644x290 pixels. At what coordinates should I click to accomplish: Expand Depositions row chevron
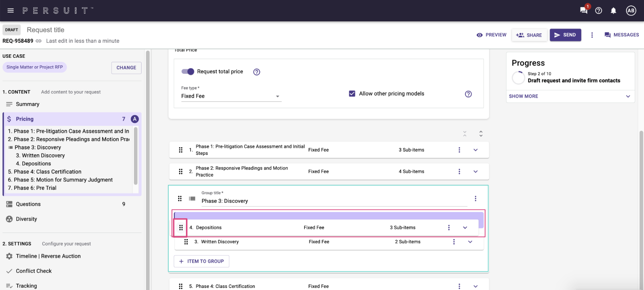(465, 227)
